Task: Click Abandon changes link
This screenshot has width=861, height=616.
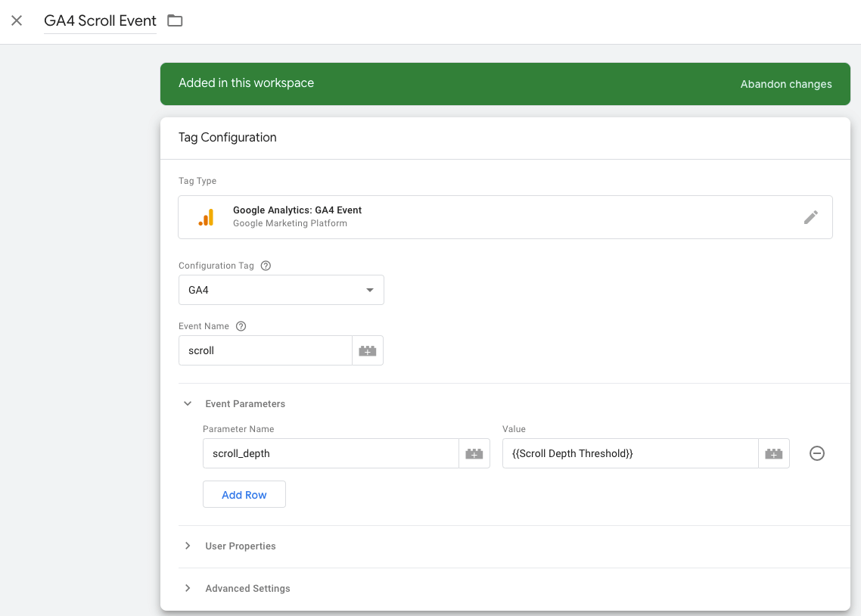Action: pyautogui.click(x=785, y=84)
